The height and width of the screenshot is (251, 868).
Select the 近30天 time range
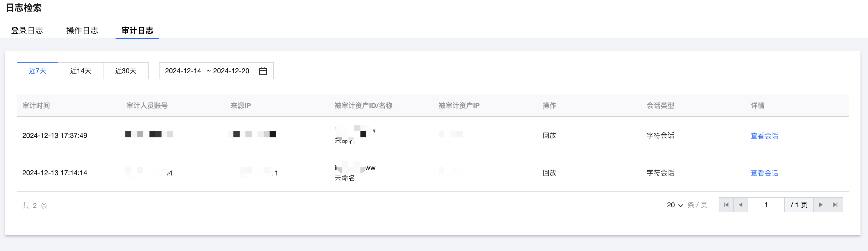[126, 71]
